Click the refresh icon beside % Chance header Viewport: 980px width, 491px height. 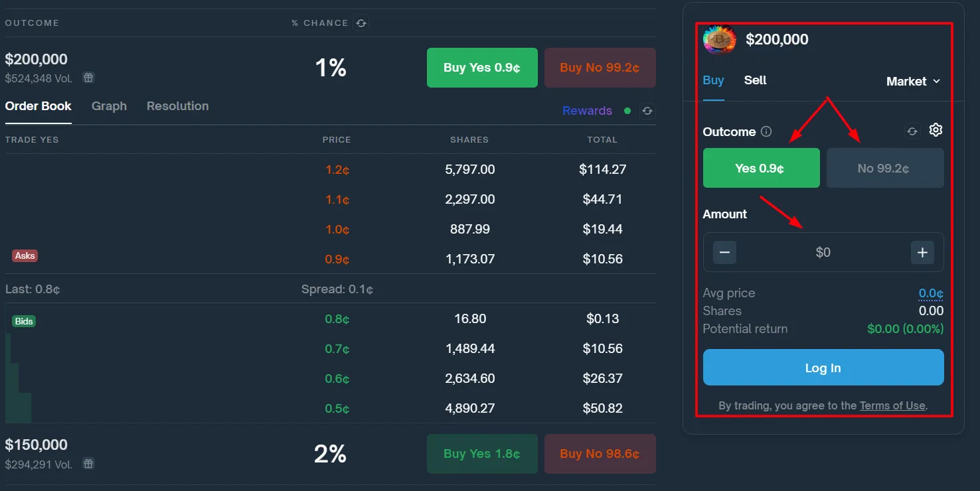[361, 23]
